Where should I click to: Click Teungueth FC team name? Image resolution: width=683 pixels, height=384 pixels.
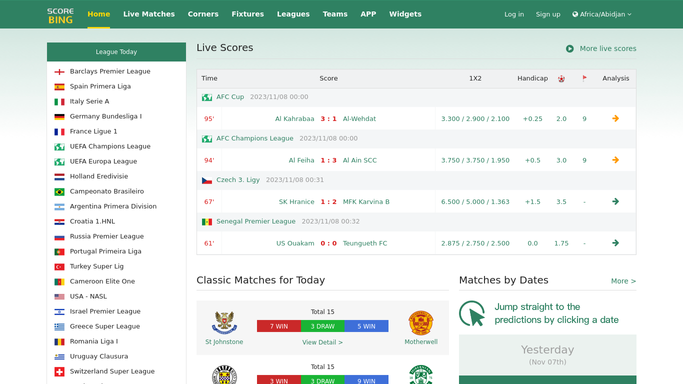(x=365, y=243)
